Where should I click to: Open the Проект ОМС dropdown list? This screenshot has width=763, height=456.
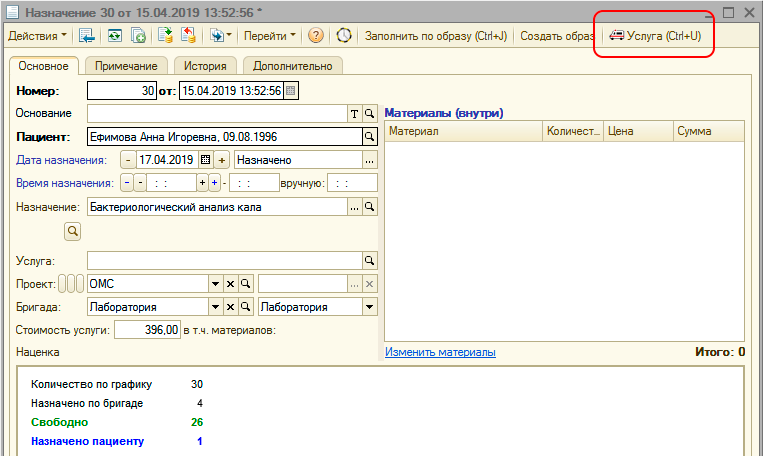215,283
